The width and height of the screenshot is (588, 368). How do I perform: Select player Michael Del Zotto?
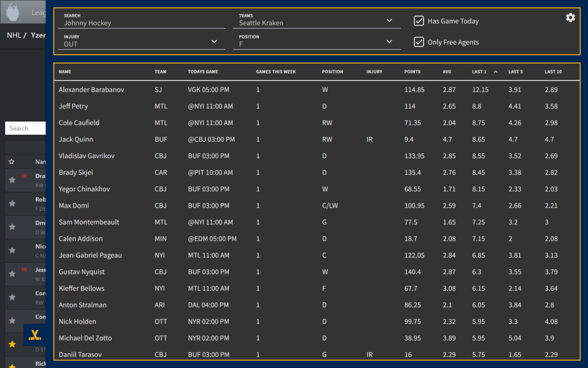click(85, 338)
